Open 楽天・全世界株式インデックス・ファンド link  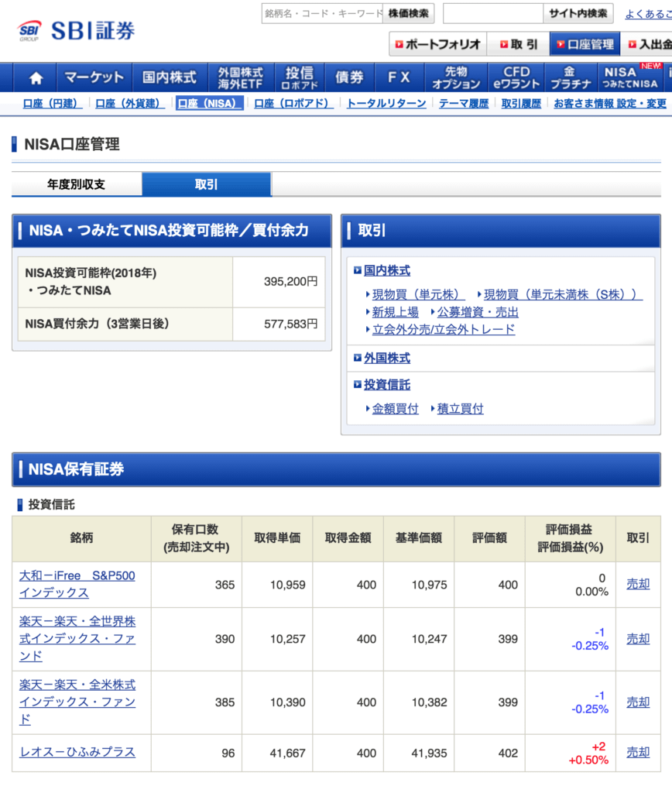(77, 639)
